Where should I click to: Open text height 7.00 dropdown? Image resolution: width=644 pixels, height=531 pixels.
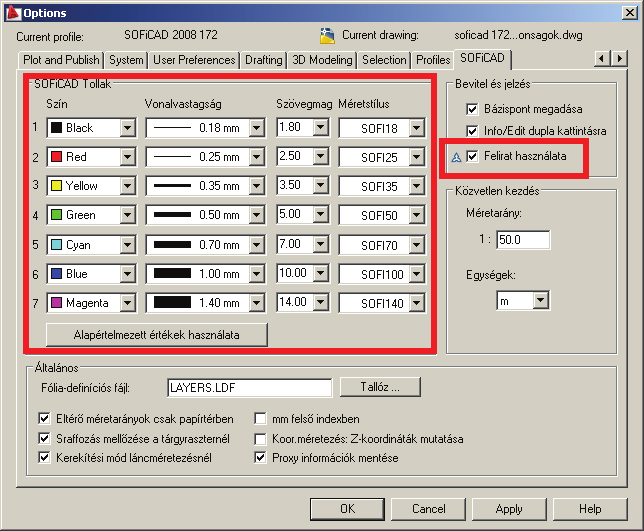[x=320, y=244]
